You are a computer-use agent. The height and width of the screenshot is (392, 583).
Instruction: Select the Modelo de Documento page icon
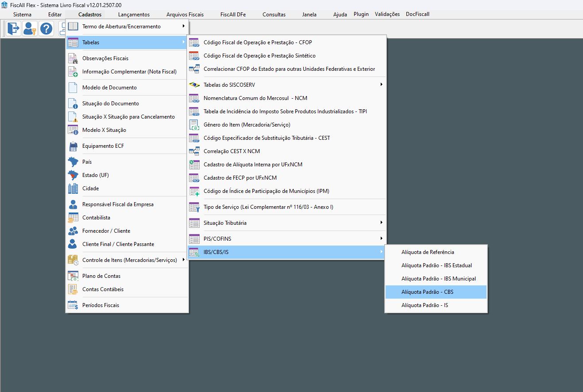[73, 88]
